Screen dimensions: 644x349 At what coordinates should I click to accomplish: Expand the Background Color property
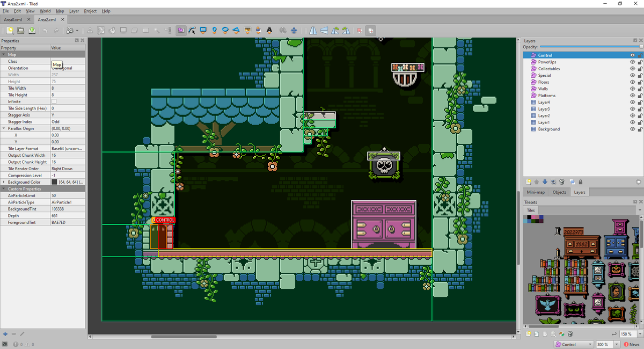point(3,182)
